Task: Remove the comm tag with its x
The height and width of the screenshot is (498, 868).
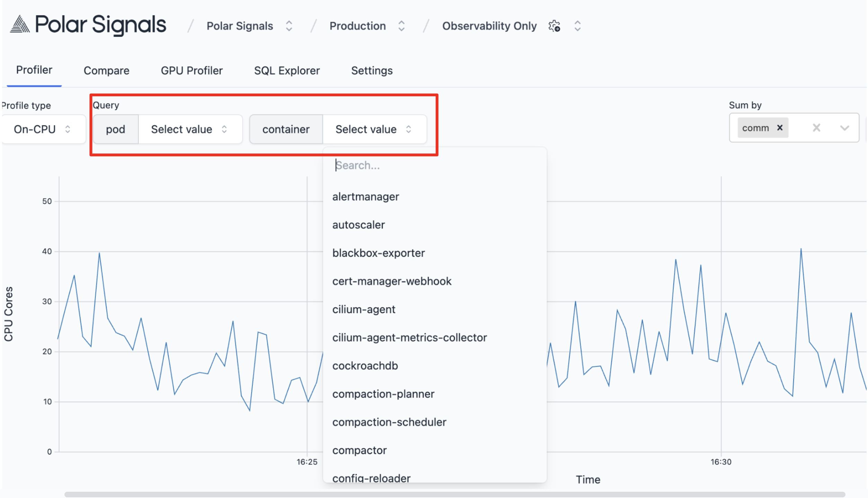Action: pos(780,128)
